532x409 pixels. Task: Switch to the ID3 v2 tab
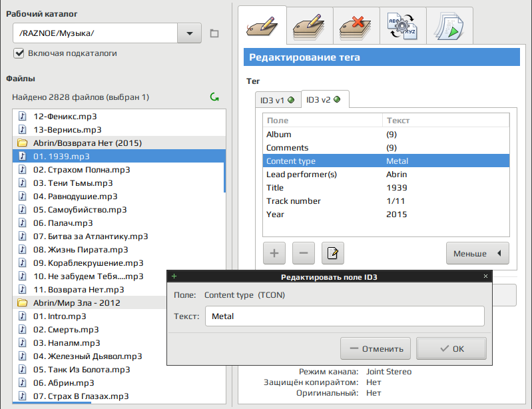325,99
